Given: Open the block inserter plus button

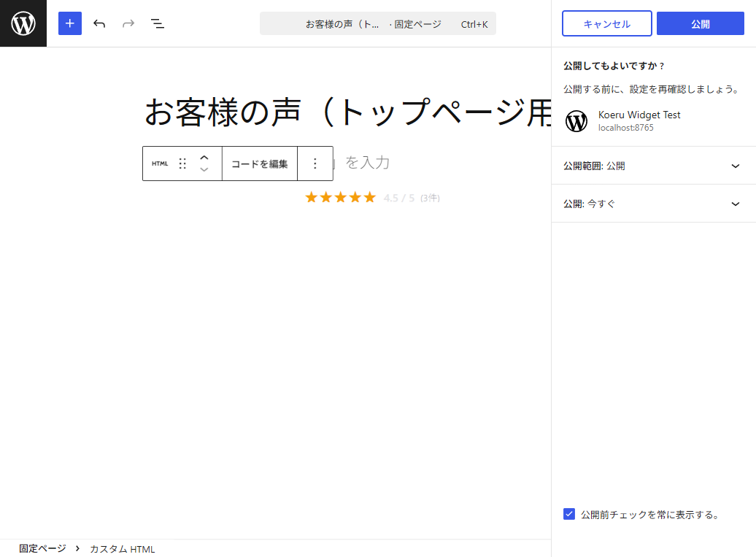Looking at the screenshot, I should 70,23.
